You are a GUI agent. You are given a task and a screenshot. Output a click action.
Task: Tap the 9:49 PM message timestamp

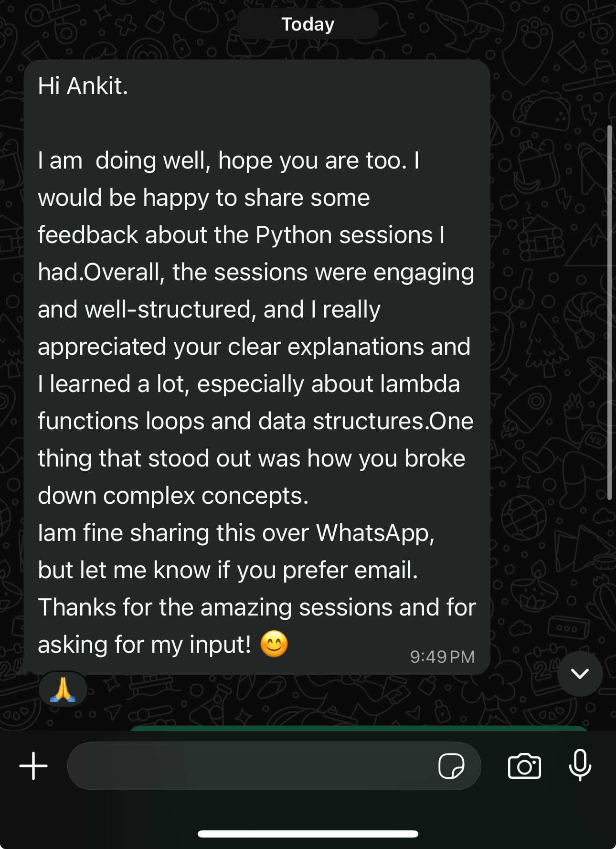tap(442, 657)
